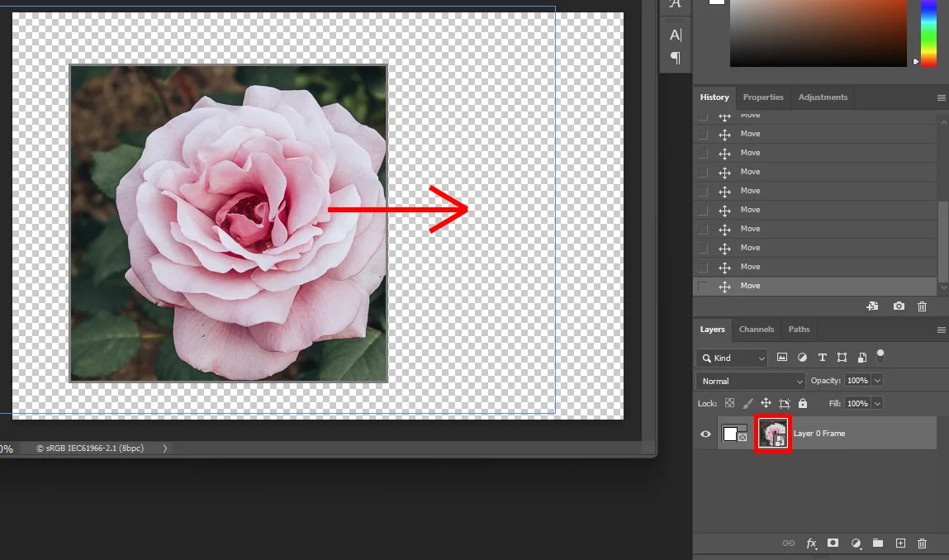Create a new layer
This screenshot has width=949, height=560.
coord(900,543)
